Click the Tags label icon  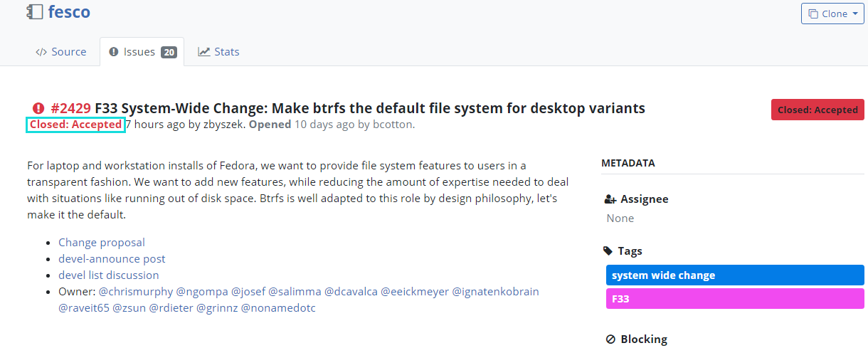point(608,251)
